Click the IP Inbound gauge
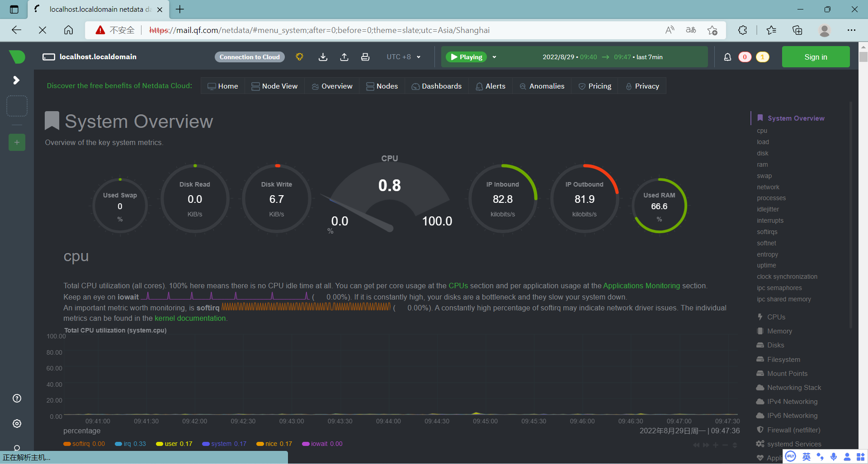Screen dimensions: 868x464 tap(503, 199)
